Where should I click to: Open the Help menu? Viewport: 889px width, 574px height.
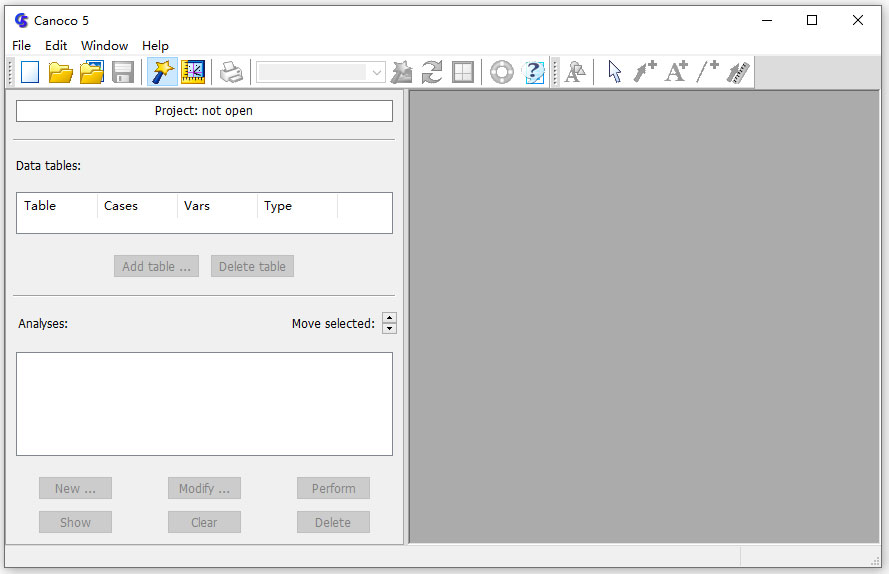coord(155,45)
